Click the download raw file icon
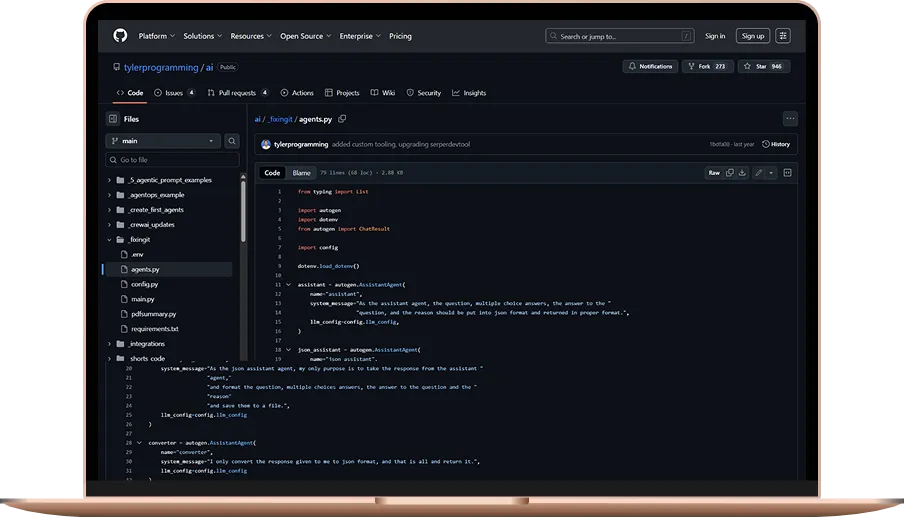The width and height of the screenshot is (904, 517). [x=742, y=173]
